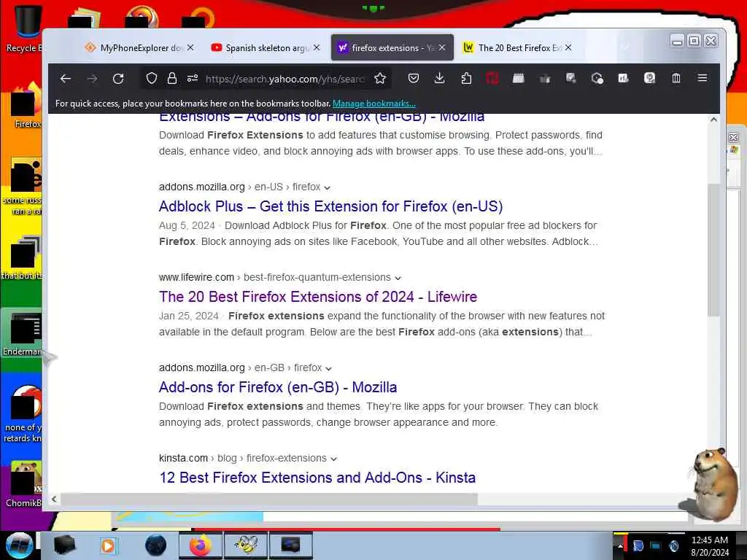The image size is (747, 560).
Task: Switch to the Spanish skeleton YouTube tab
Action: [x=267, y=47]
